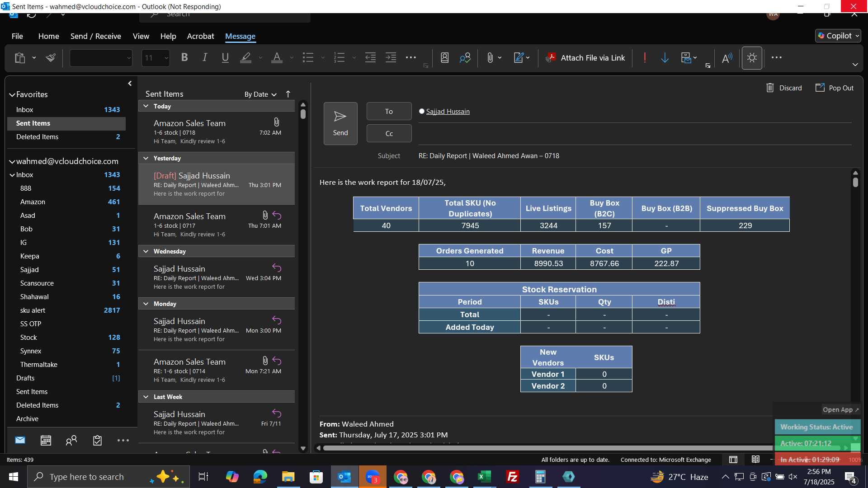Screen dimensions: 868x488
Task: Open navigation more options ellipsis
Action: pyautogui.click(x=123, y=440)
